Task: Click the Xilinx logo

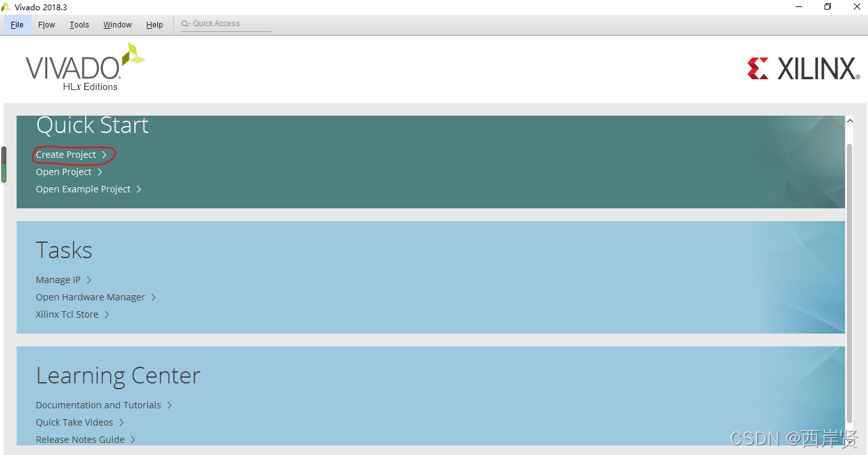Action: pyautogui.click(x=803, y=68)
